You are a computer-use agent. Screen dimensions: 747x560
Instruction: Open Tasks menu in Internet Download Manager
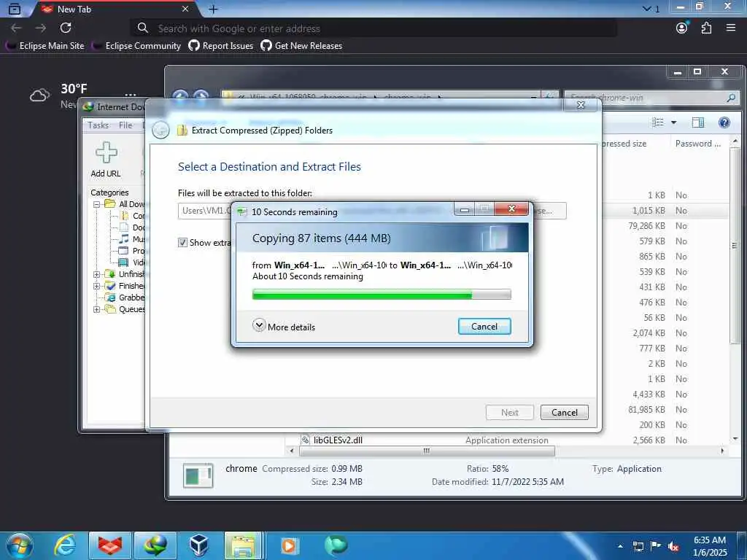tap(98, 125)
